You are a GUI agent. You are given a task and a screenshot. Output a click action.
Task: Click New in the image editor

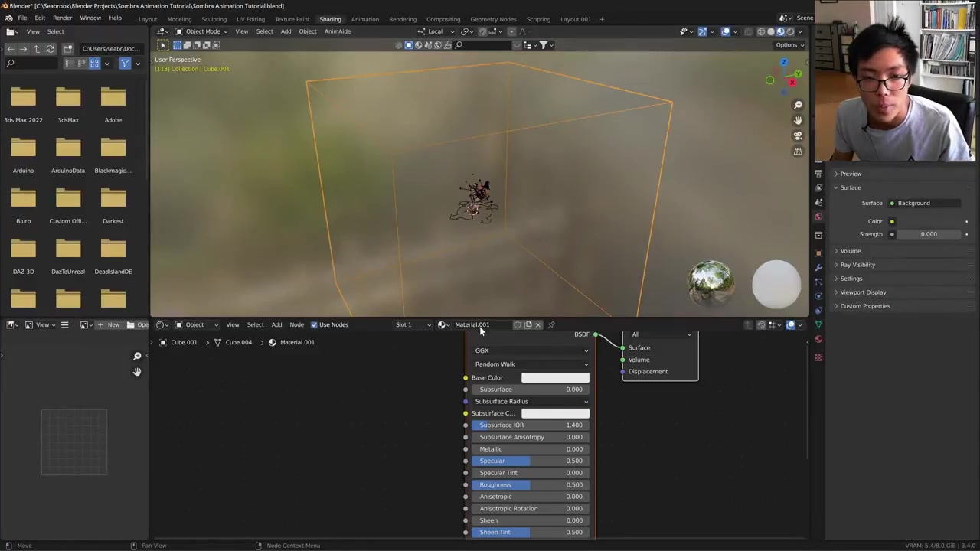[x=108, y=324]
